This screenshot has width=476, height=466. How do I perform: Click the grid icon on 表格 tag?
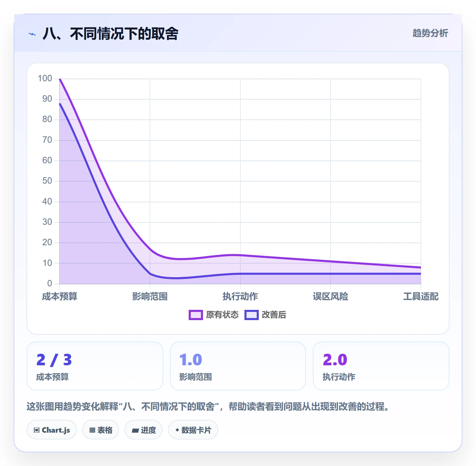point(92,430)
